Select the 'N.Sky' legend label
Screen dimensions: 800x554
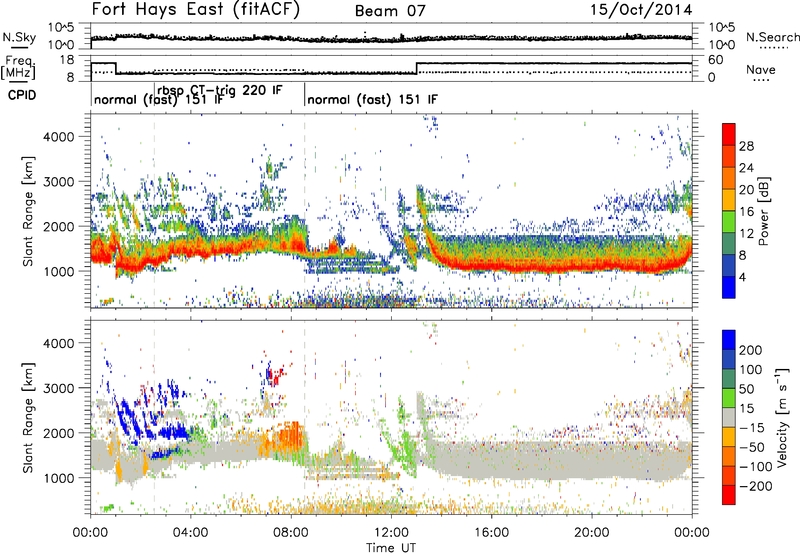pos(19,37)
